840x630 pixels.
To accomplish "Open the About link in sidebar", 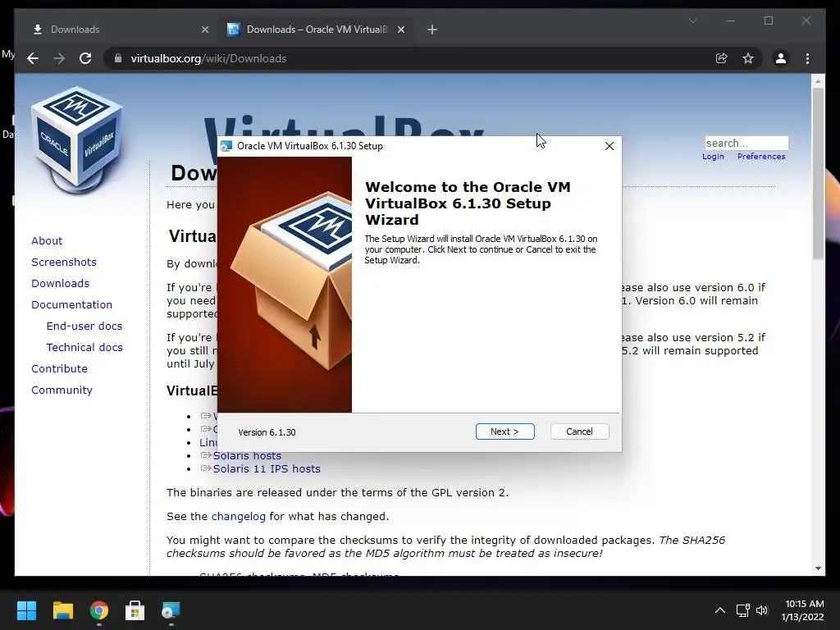I will click(47, 240).
